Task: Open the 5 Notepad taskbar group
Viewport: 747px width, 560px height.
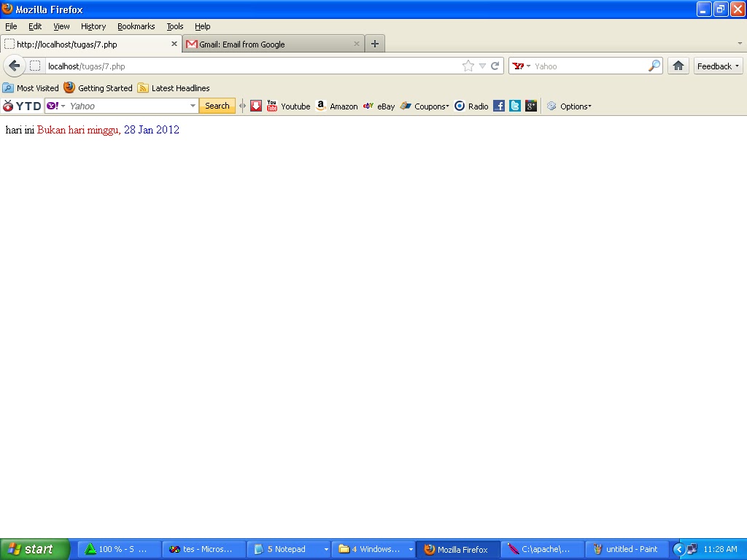Action: point(289,550)
